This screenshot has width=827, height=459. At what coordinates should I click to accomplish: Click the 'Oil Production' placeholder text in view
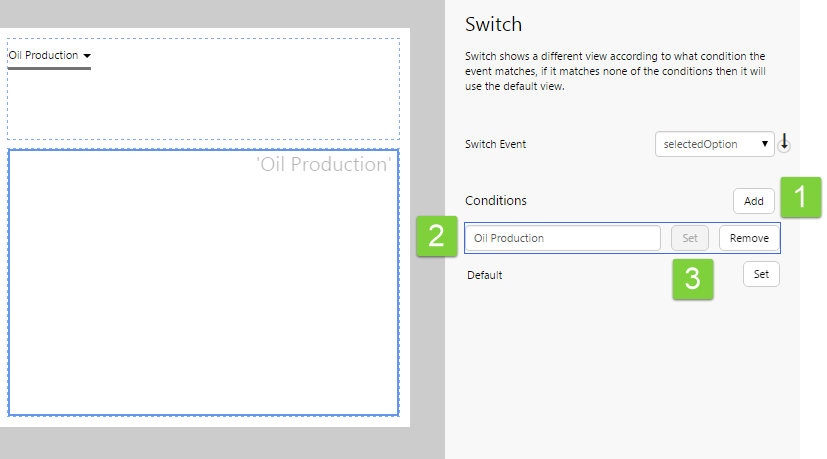[x=323, y=165]
